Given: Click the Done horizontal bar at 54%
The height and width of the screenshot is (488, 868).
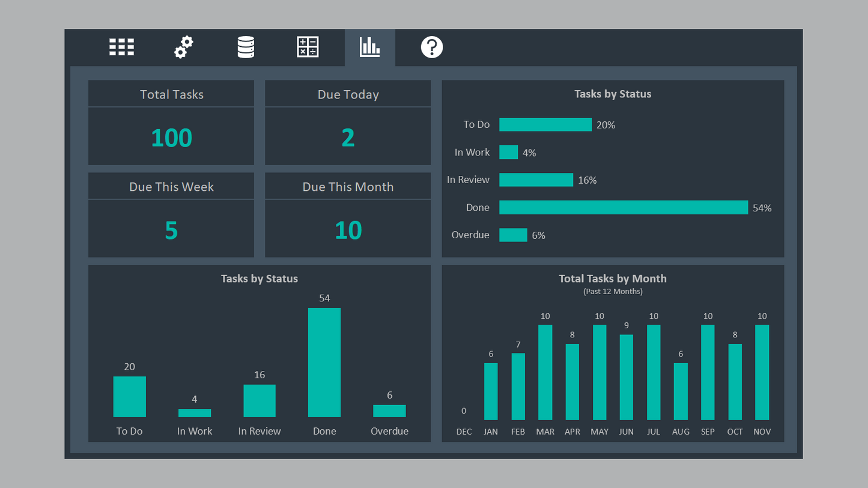Looking at the screenshot, I should tap(623, 208).
